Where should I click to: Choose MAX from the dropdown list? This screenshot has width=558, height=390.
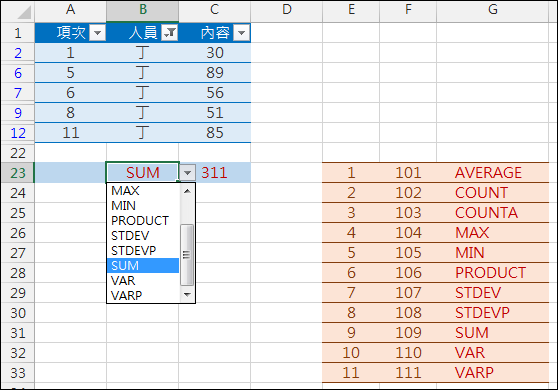(143, 191)
